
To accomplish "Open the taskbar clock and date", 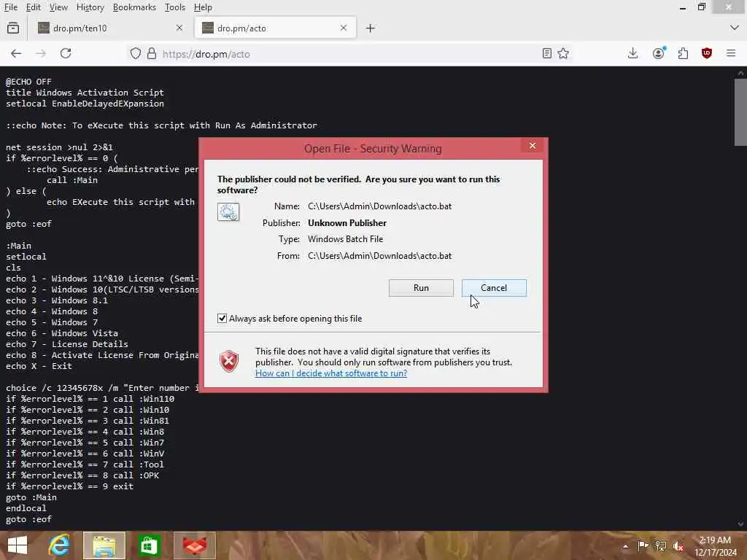I will point(715,546).
